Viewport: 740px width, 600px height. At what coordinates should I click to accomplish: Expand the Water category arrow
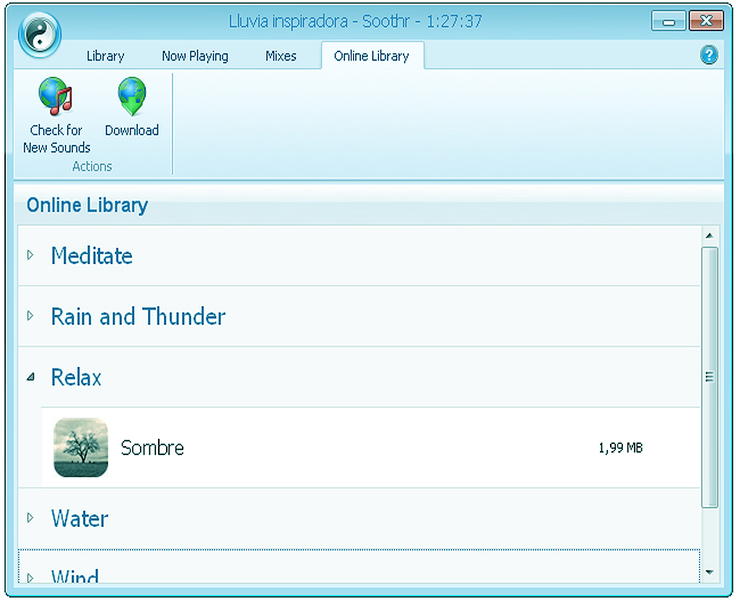click(x=30, y=517)
